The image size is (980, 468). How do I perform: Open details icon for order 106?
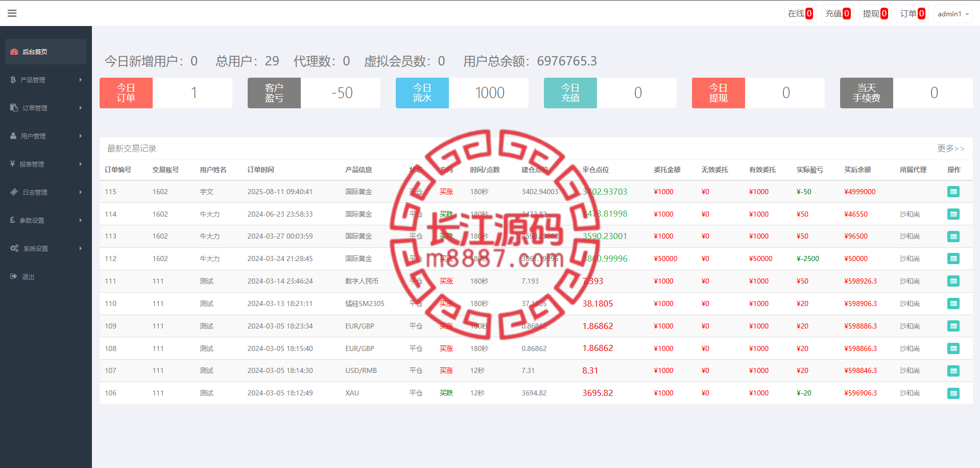click(953, 393)
